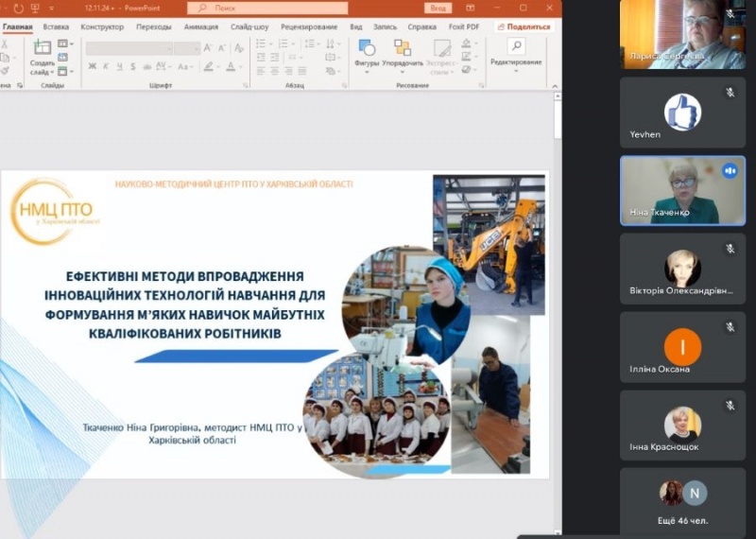The width and height of the screenshot is (756, 539).
Task: Open the Фигуры shapes gallery
Action: [367, 47]
